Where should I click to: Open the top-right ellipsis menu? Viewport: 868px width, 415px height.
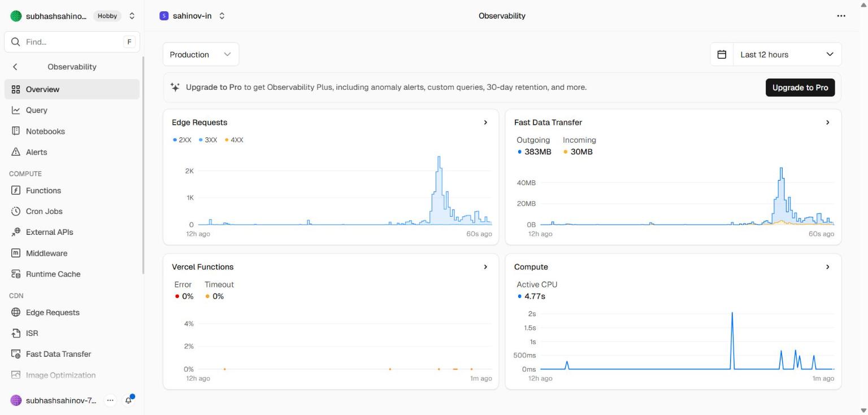pos(841,16)
